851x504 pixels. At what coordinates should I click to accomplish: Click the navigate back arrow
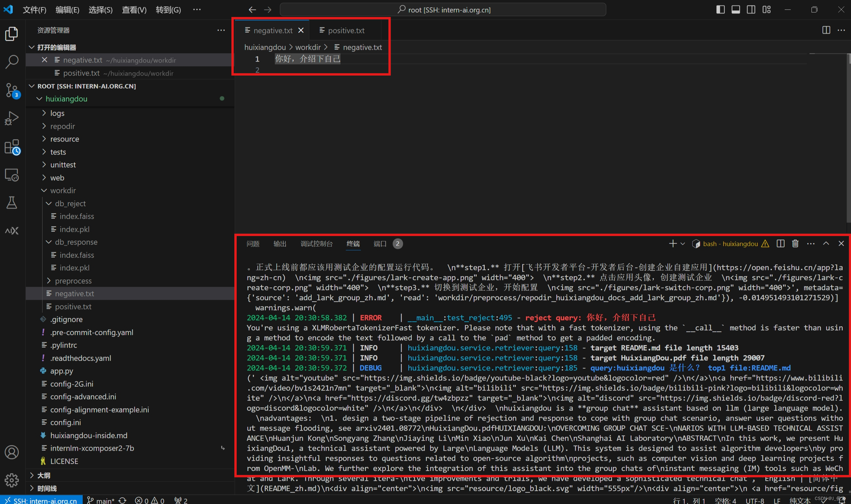click(x=252, y=10)
